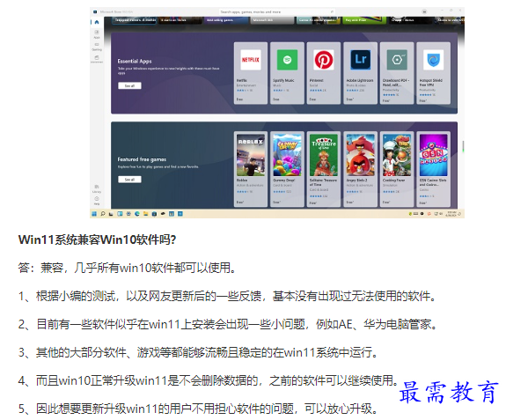This screenshot has height=420, width=506.
Task: Open the Help icon in Store sidebar
Action: click(97, 201)
